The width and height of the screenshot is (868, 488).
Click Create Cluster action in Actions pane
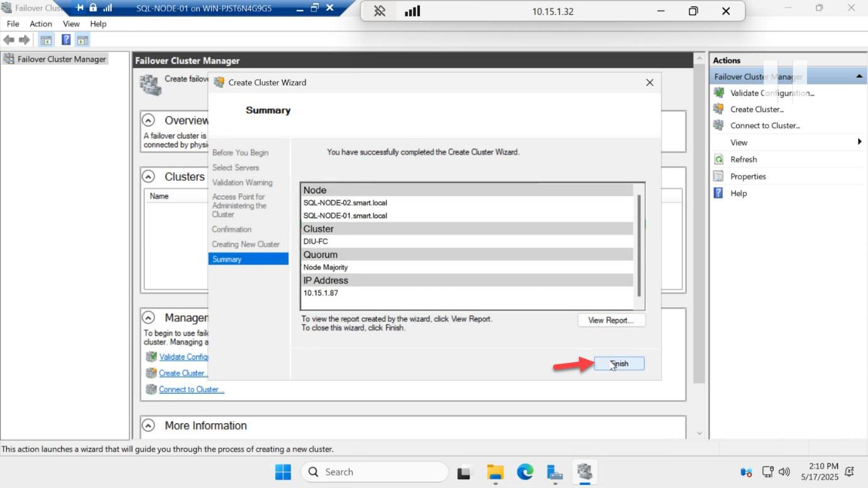(x=757, y=109)
